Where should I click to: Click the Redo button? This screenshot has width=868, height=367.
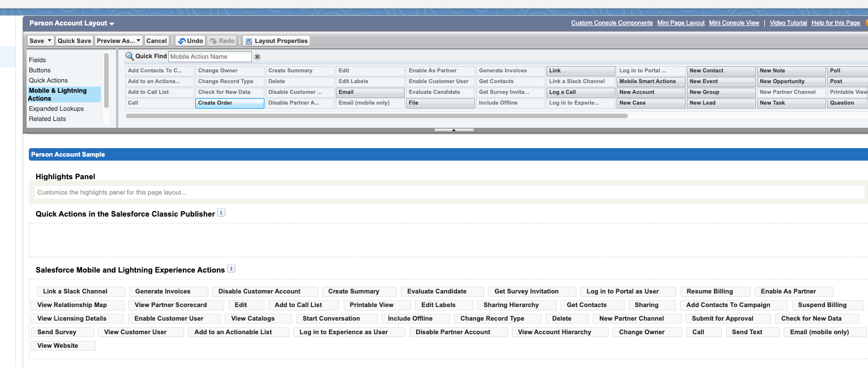click(221, 41)
